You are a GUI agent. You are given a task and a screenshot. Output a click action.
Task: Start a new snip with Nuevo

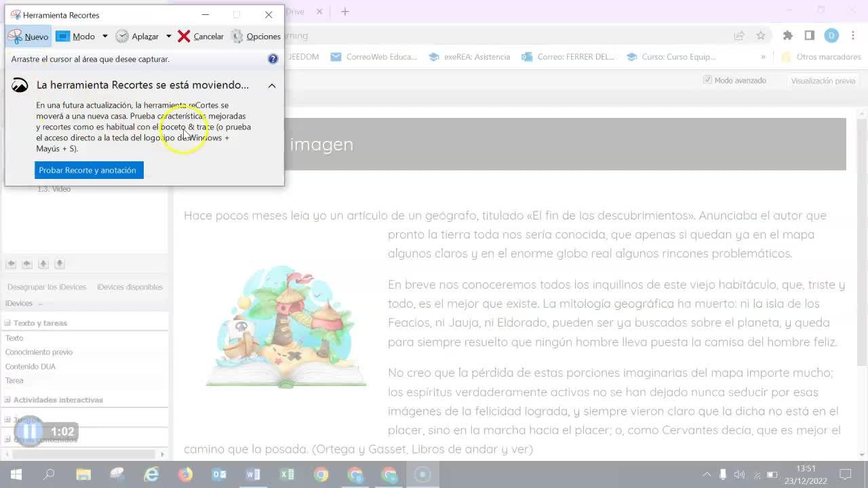[x=28, y=37]
